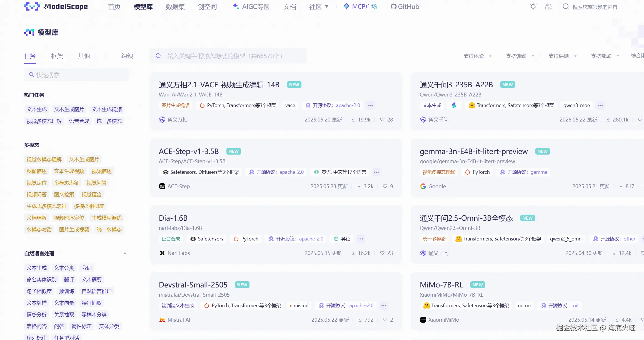Switch to the 框架 filter tab
Screen dimensions: 644x340
57,56
